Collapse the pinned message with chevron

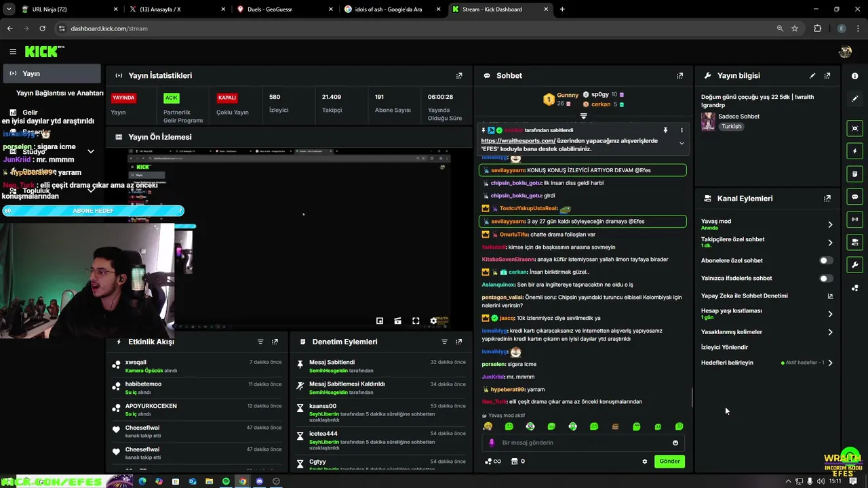tap(682, 143)
